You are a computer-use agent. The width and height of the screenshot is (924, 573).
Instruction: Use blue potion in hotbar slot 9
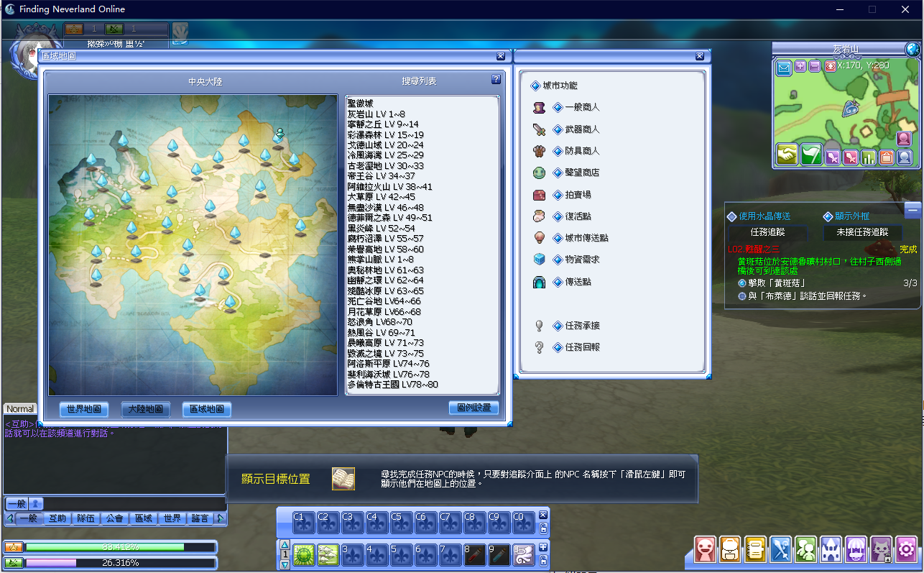pyautogui.click(x=499, y=555)
